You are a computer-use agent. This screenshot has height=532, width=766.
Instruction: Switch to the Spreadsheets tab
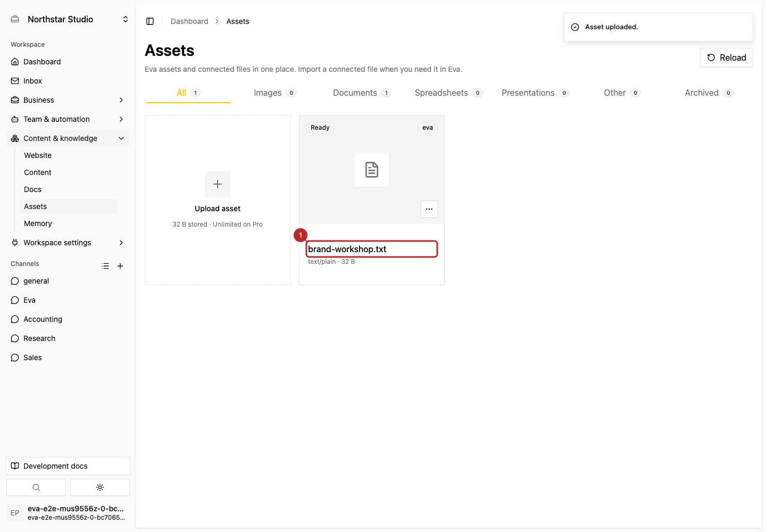click(448, 93)
